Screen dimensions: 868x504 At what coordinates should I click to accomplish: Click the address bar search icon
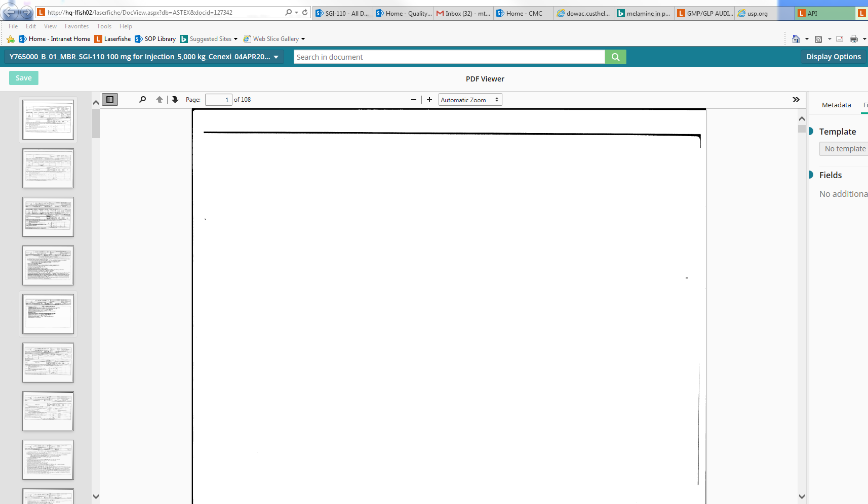pyautogui.click(x=289, y=12)
